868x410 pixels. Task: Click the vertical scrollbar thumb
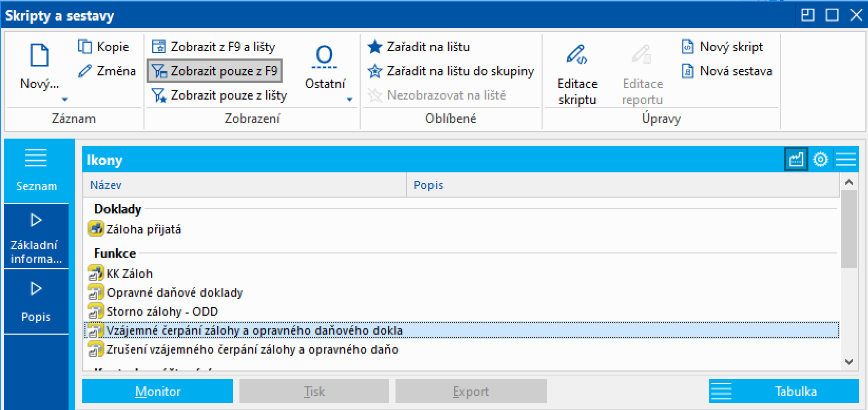[849, 229]
